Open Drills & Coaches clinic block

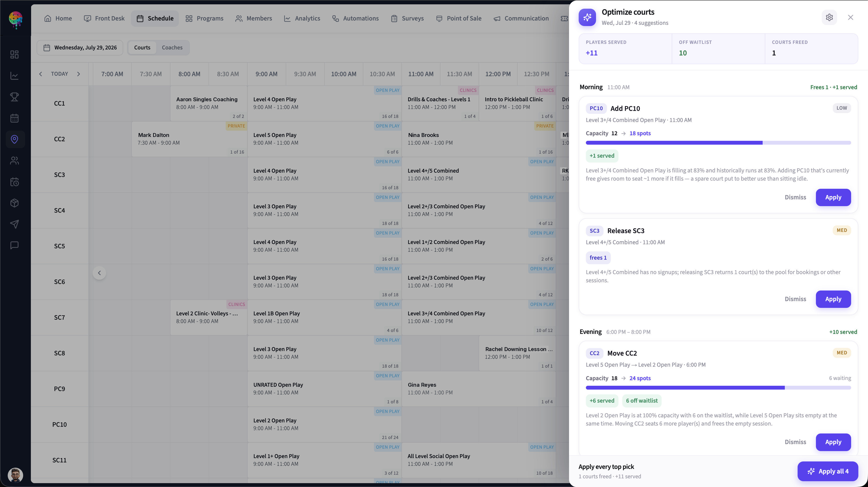(x=441, y=103)
